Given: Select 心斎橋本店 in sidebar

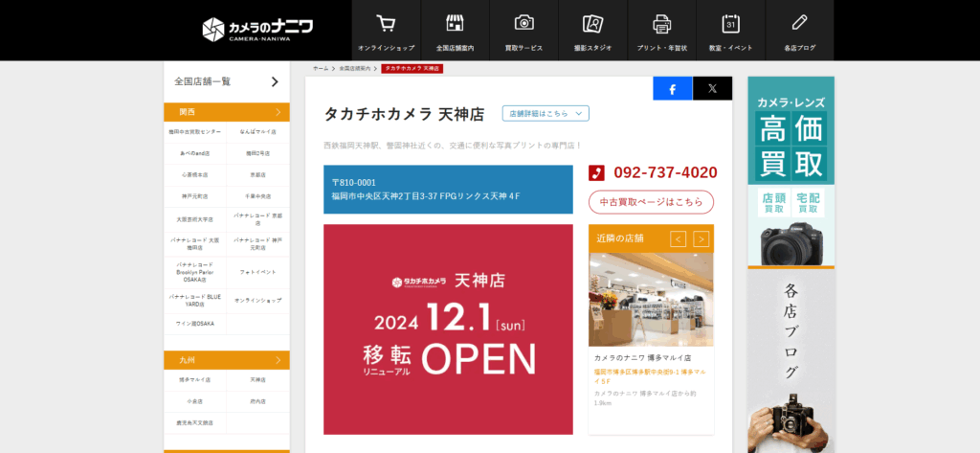Looking at the screenshot, I should tap(195, 174).
